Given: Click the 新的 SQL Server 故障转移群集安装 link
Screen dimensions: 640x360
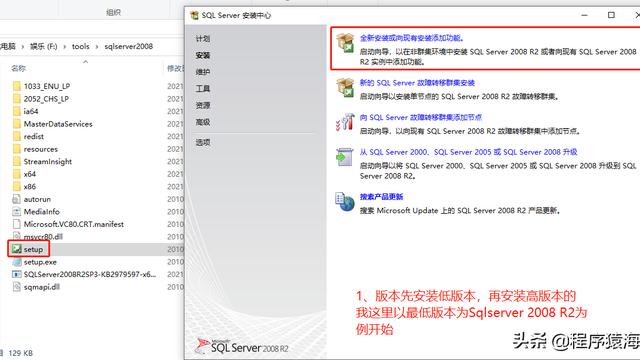Looking at the screenshot, I should click(x=417, y=83).
